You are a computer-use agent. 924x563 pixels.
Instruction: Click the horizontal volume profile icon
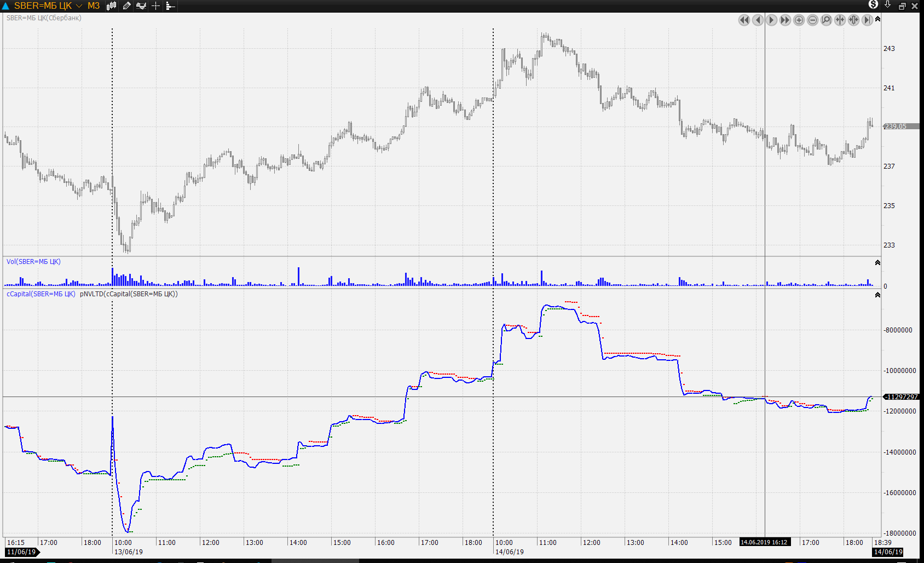170,6
